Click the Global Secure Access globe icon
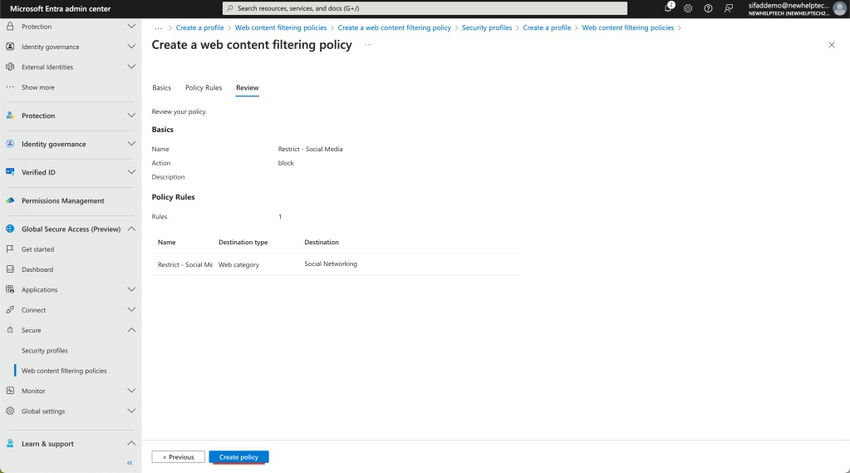 tap(10, 229)
